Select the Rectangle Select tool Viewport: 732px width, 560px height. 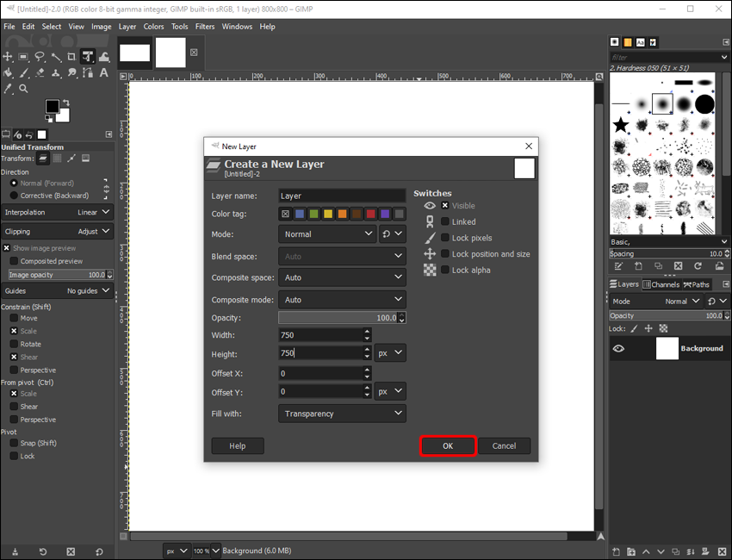point(23,57)
